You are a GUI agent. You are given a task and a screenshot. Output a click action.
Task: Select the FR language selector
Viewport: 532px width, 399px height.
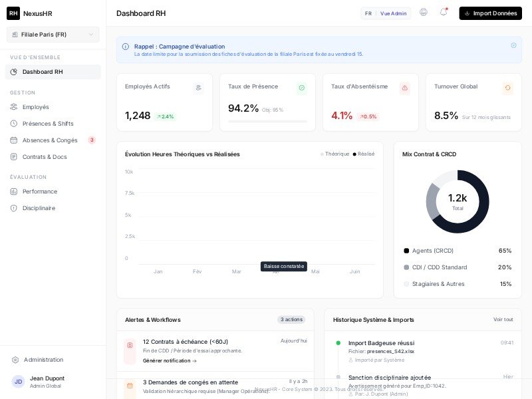coord(368,13)
